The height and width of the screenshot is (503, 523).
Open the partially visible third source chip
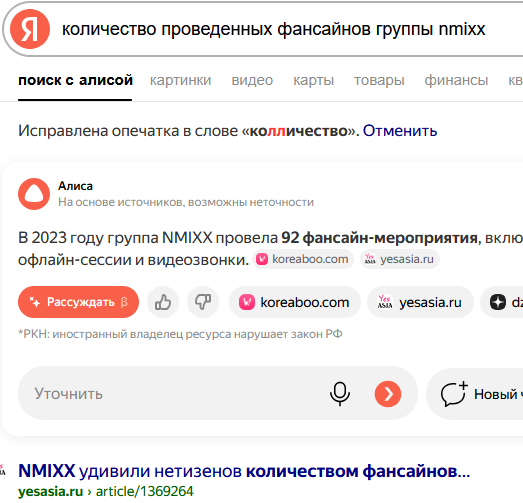pos(502,302)
